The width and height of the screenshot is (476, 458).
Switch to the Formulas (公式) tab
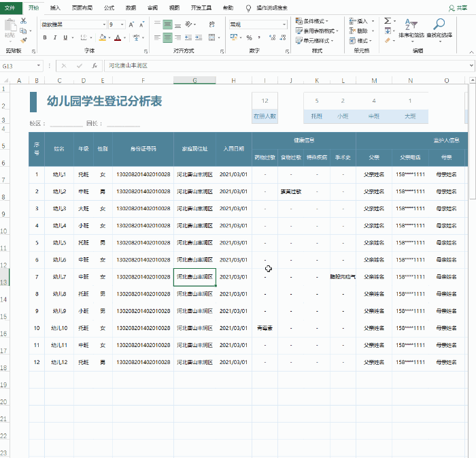click(109, 8)
